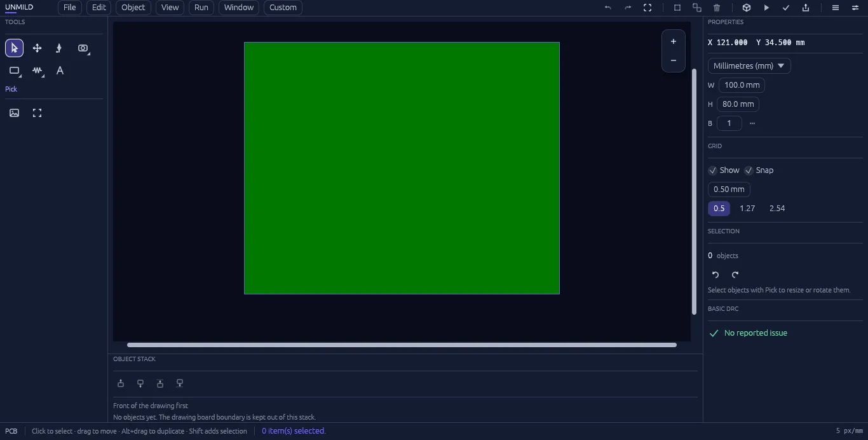Viewport: 868px width, 440px height.
Task: Click the send to back icon in Object Stack
Action: point(180,383)
